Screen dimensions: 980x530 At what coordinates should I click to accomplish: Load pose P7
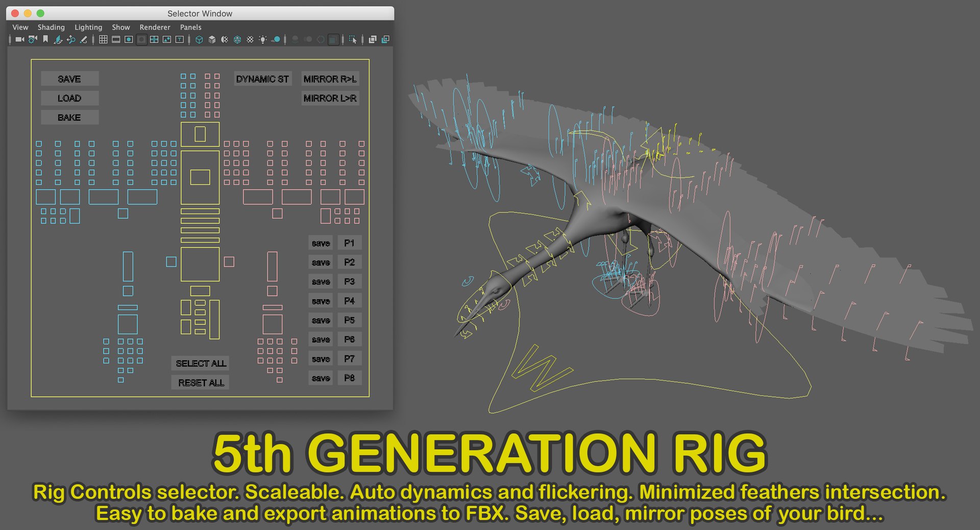pos(350,359)
